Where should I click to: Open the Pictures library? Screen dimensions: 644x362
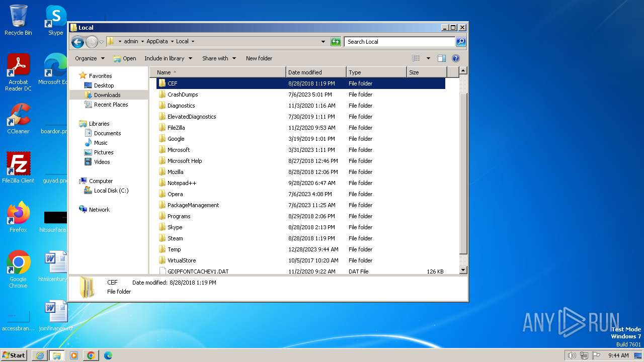click(x=104, y=152)
